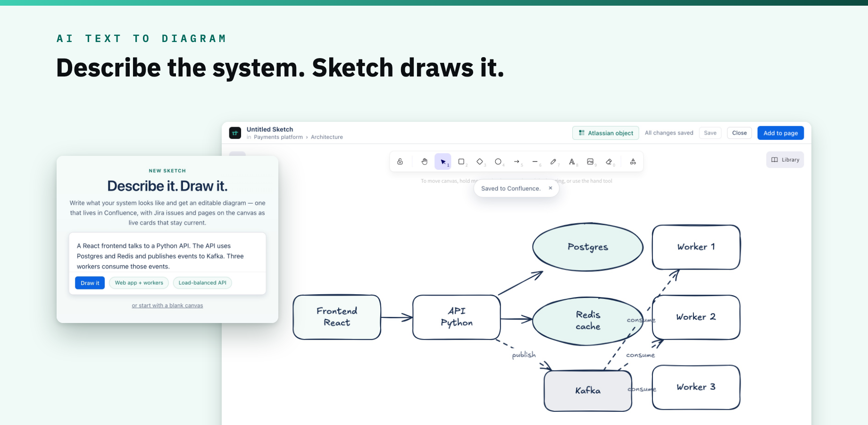Toggle the canvas lock icon
The height and width of the screenshot is (425, 868).
[x=400, y=161]
